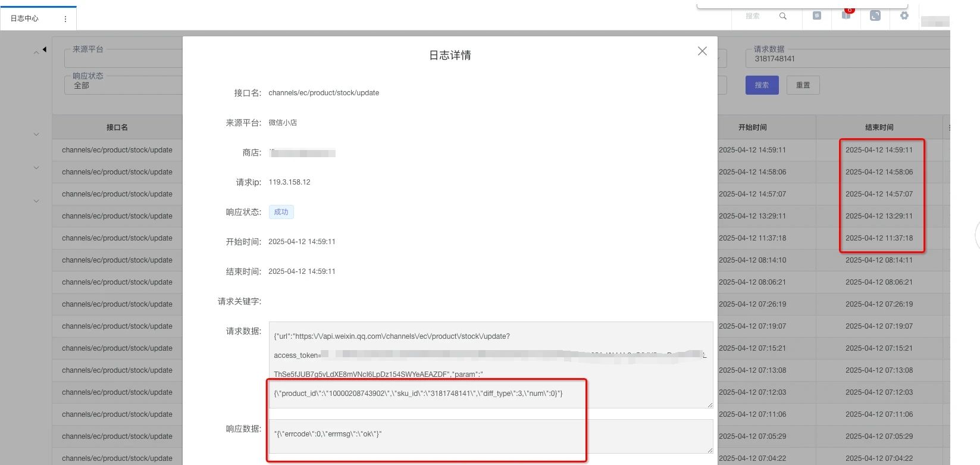
Task: Click the 请求数据 text area
Action: [491, 365]
